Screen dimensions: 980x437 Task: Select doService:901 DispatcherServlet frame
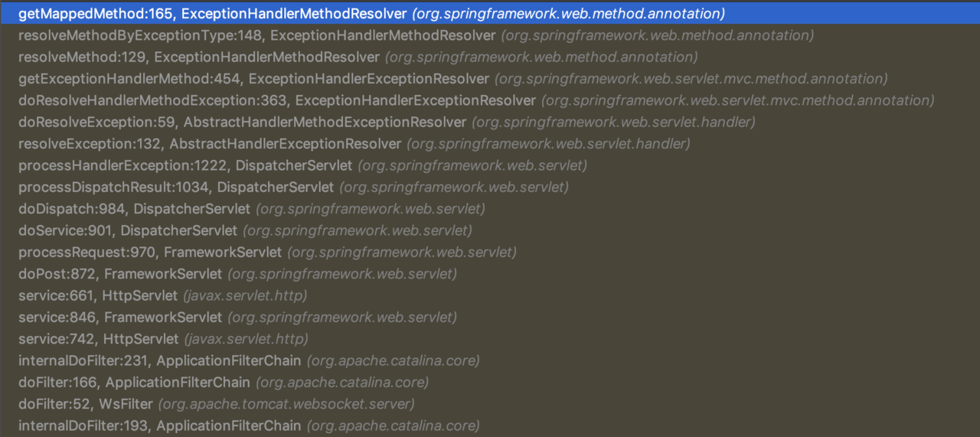coord(490,230)
